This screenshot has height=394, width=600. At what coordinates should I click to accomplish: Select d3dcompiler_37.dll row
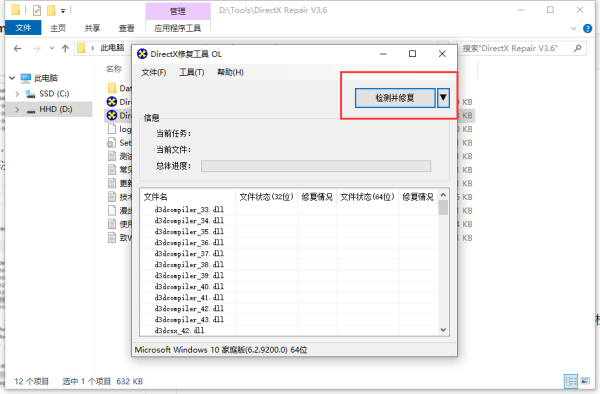(x=289, y=254)
